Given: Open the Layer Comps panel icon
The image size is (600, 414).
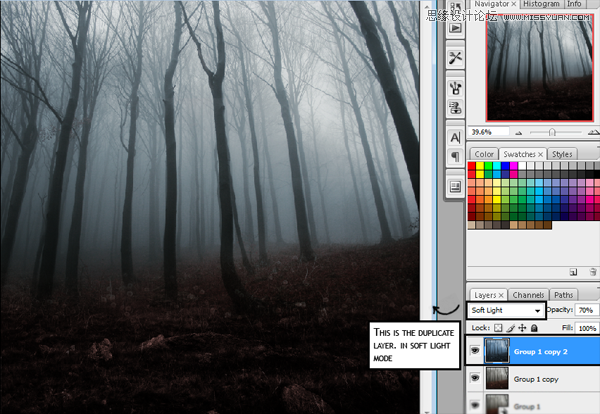Looking at the screenshot, I should [455, 187].
